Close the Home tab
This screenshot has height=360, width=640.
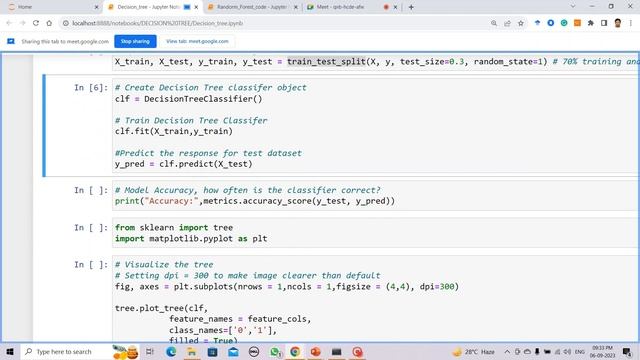(x=97, y=7)
